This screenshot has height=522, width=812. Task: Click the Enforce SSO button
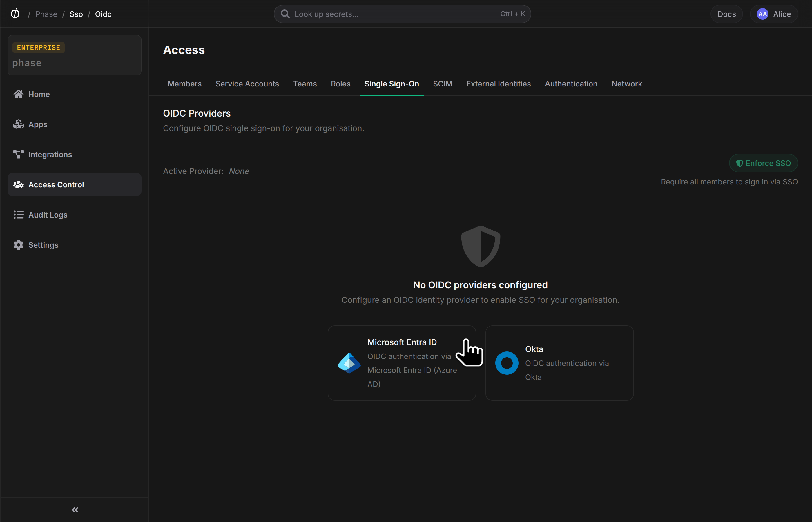tap(763, 163)
